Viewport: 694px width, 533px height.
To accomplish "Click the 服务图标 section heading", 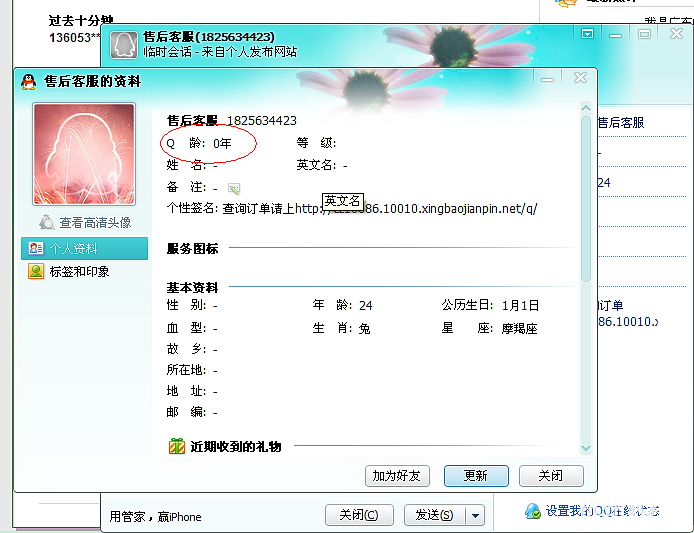I will coord(193,248).
